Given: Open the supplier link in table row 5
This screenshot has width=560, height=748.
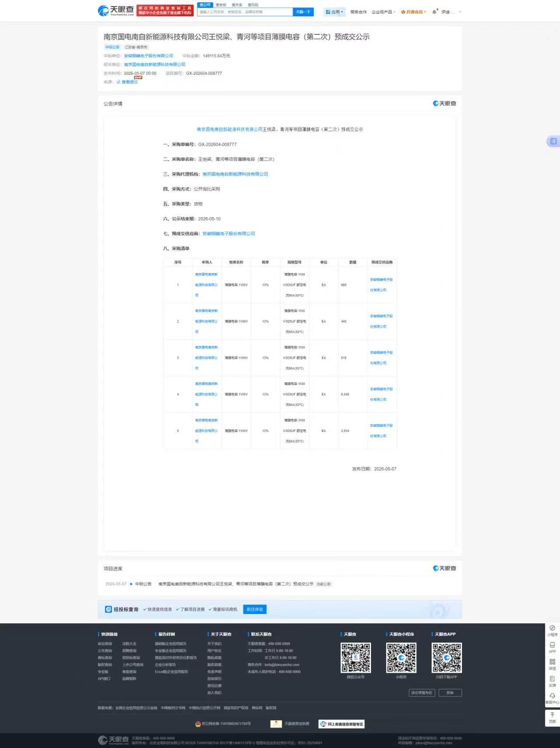Looking at the screenshot, I should [381, 431].
